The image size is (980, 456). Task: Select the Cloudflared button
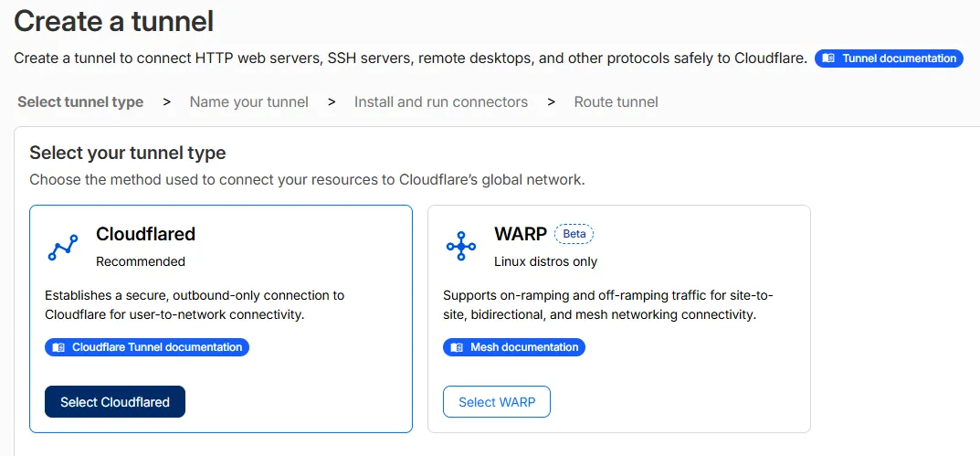coord(115,401)
